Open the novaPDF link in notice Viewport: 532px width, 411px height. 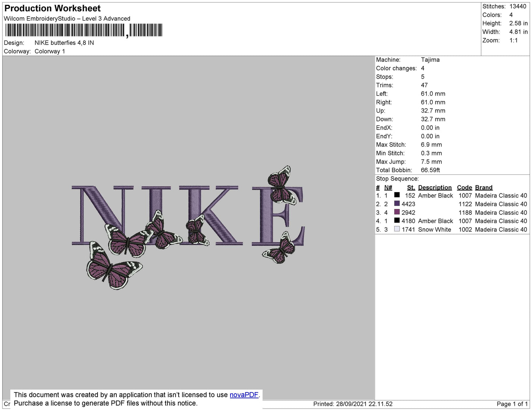click(x=244, y=395)
